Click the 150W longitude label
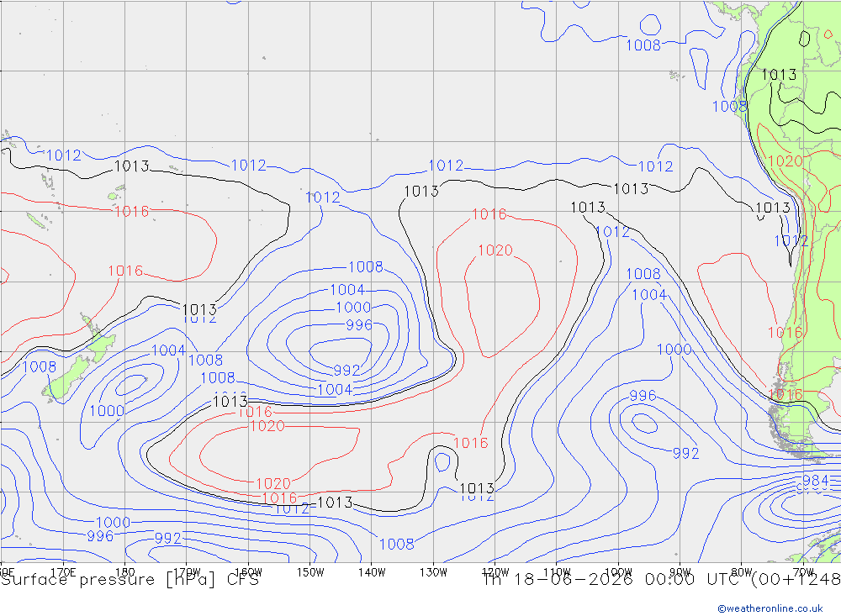This screenshot has width=841, height=616. pos(310,572)
